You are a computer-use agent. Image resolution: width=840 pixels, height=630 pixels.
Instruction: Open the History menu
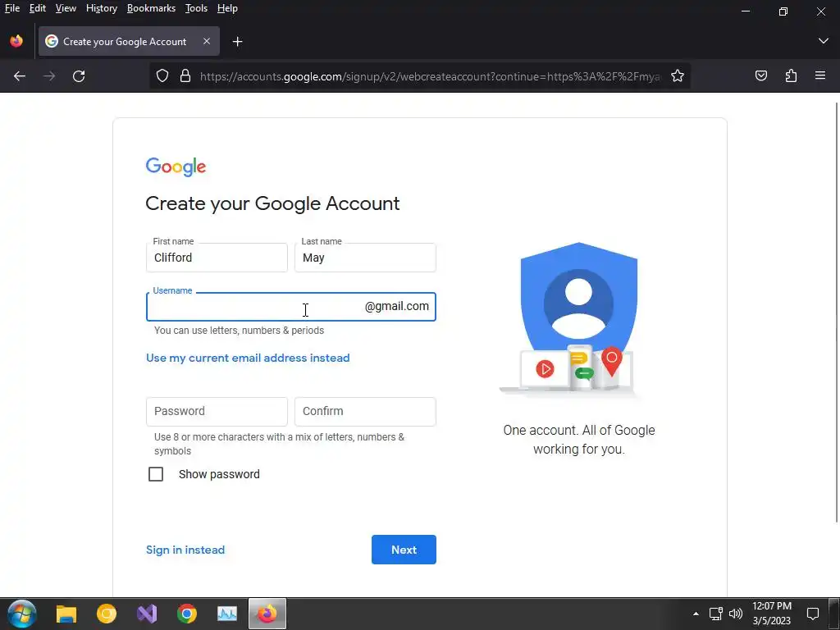[x=102, y=8]
